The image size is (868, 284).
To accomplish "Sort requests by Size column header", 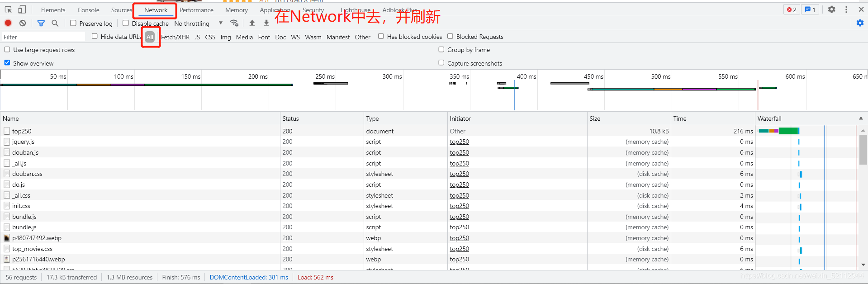I will point(629,118).
